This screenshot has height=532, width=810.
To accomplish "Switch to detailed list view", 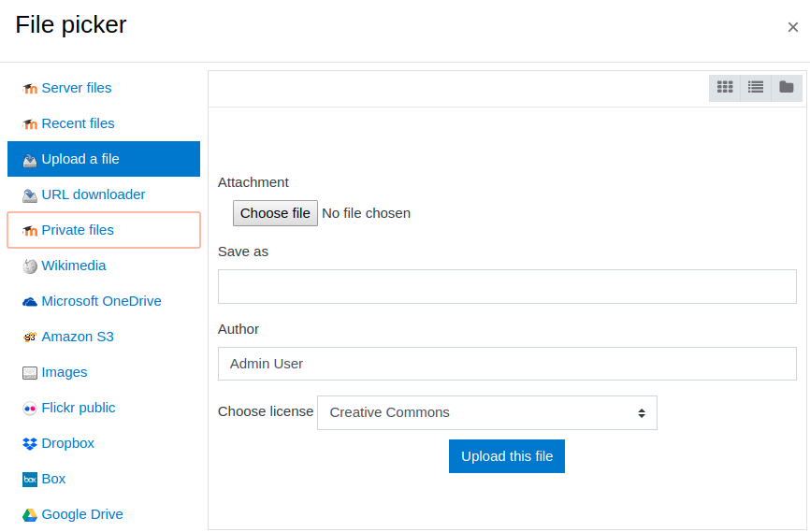I will click(756, 87).
